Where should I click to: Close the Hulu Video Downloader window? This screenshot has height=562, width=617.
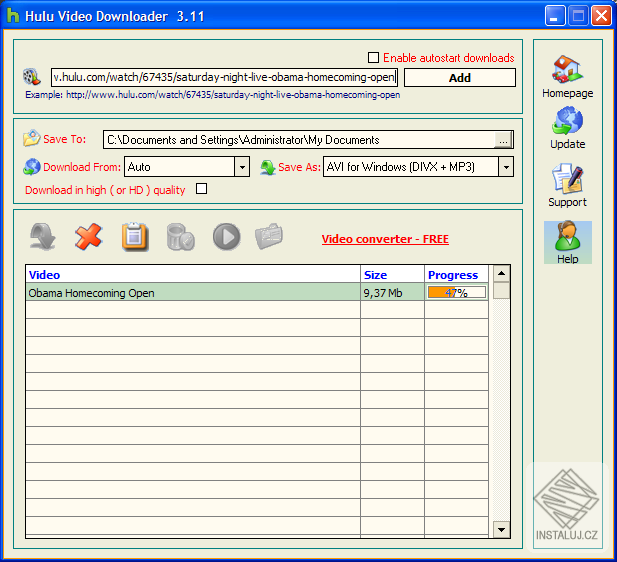[x=601, y=16]
